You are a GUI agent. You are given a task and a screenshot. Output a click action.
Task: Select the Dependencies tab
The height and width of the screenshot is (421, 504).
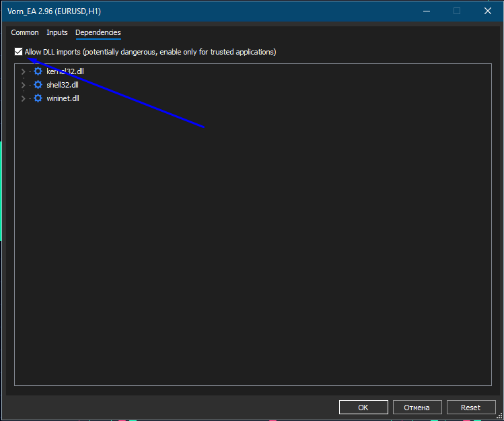click(98, 32)
